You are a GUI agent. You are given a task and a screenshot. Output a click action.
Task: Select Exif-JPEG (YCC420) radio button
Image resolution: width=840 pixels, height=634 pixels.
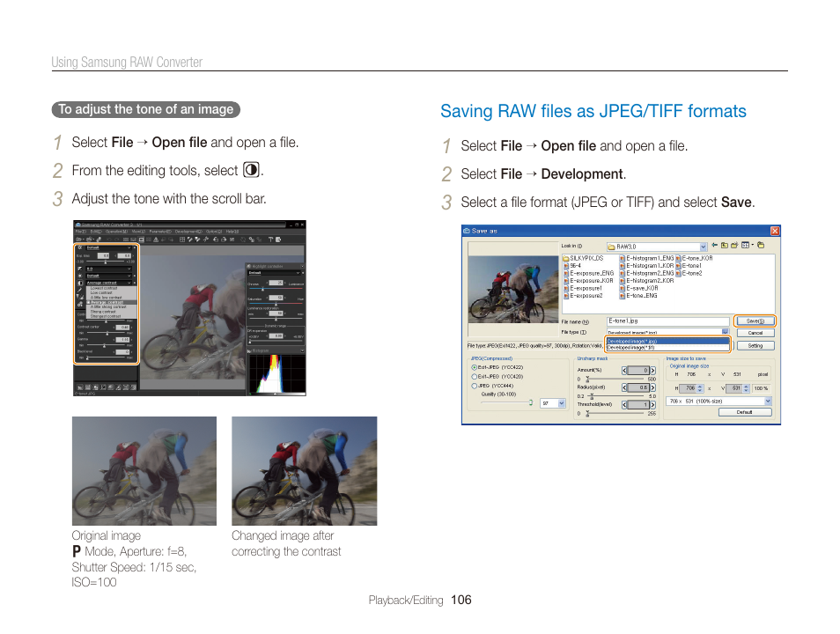474,376
